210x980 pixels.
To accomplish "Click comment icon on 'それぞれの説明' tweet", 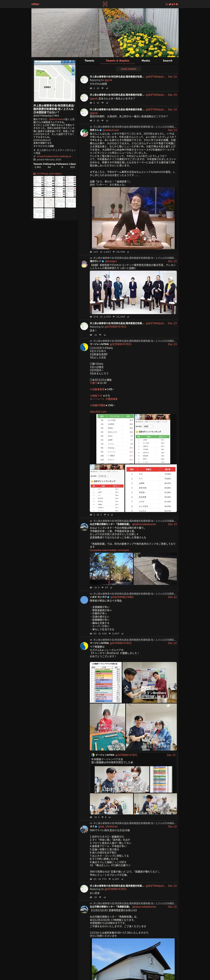I will 91,88.
